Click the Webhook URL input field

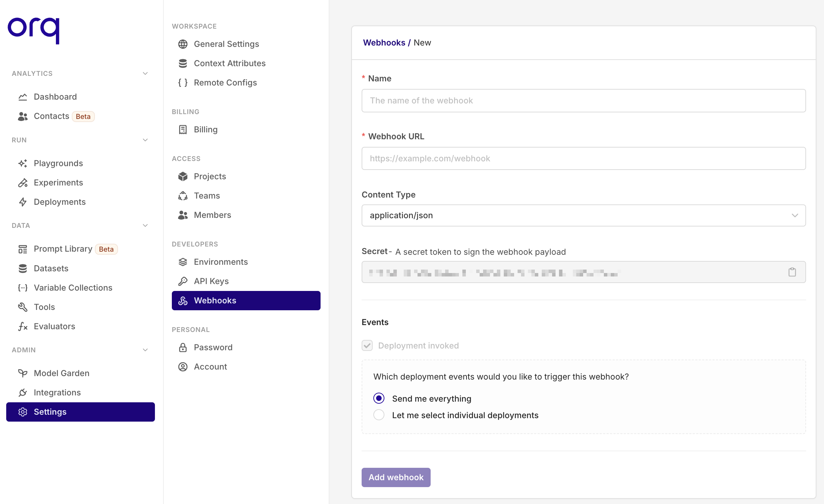[584, 158]
